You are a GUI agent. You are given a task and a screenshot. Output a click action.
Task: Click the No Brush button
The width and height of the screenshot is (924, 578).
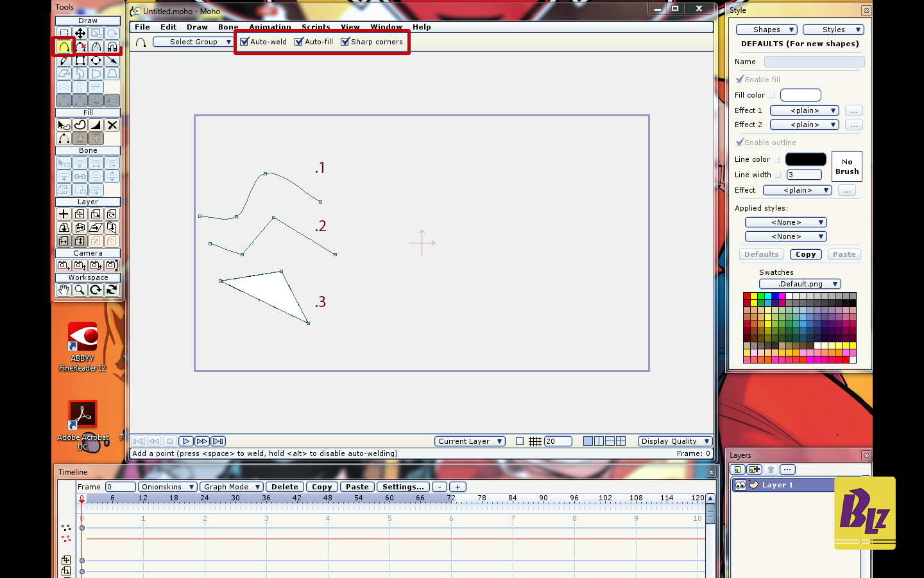pyautogui.click(x=847, y=166)
